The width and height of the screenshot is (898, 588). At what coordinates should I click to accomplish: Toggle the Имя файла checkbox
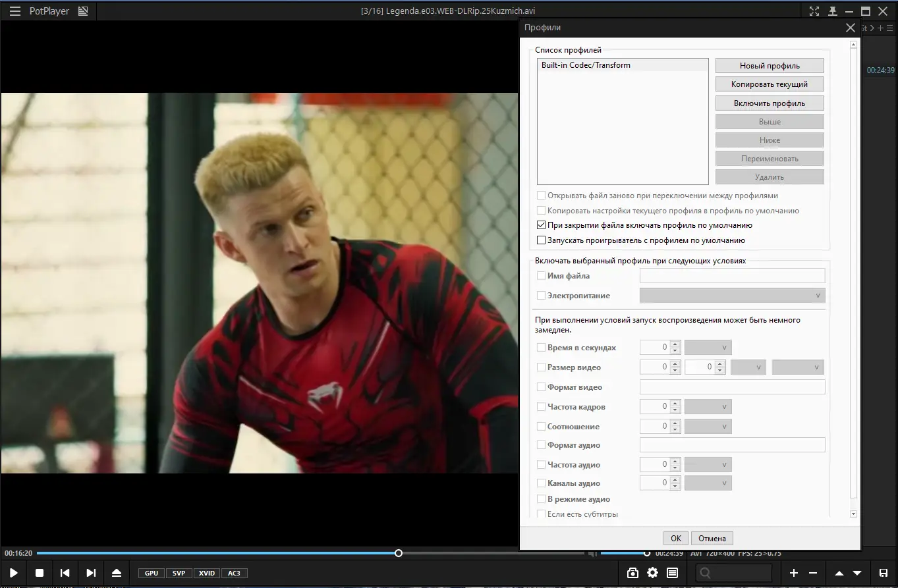(x=542, y=276)
